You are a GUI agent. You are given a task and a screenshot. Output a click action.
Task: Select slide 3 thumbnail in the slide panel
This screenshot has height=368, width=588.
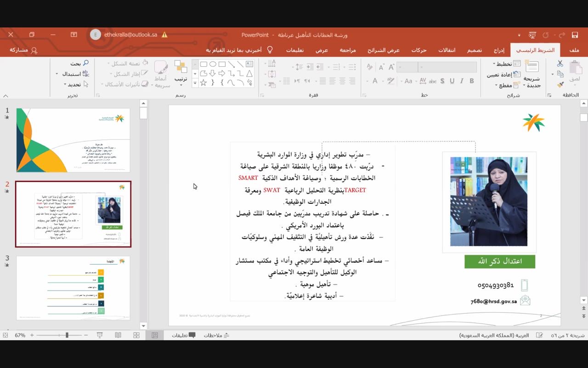(x=73, y=287)
